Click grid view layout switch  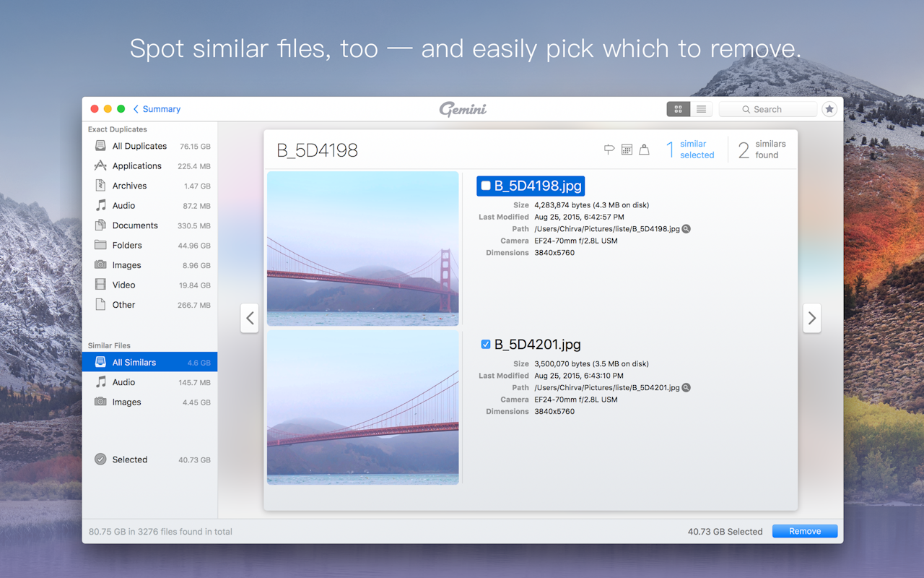pyautogui.click(x=677, y=108)
